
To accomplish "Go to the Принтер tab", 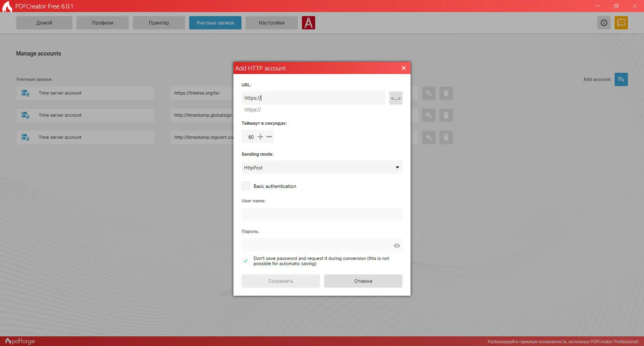I will pos(159,23).
